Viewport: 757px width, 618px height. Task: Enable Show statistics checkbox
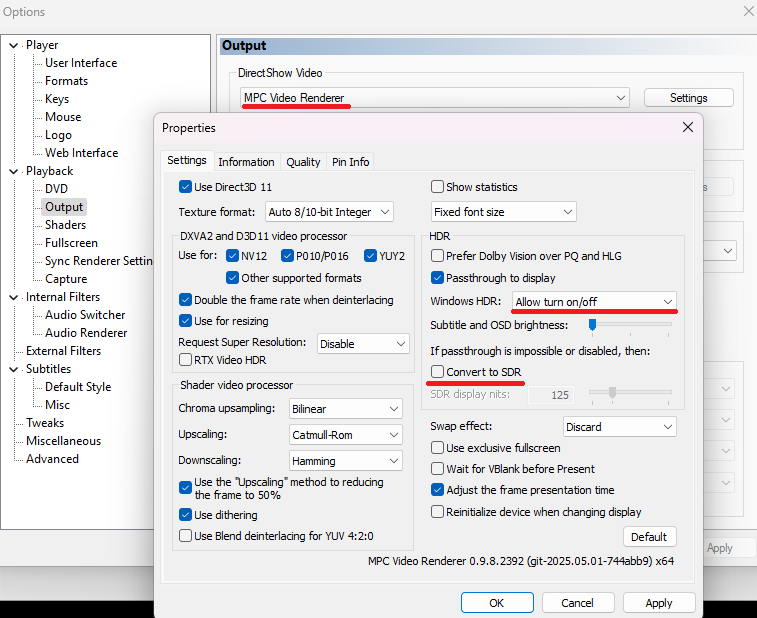click(437, 187)
